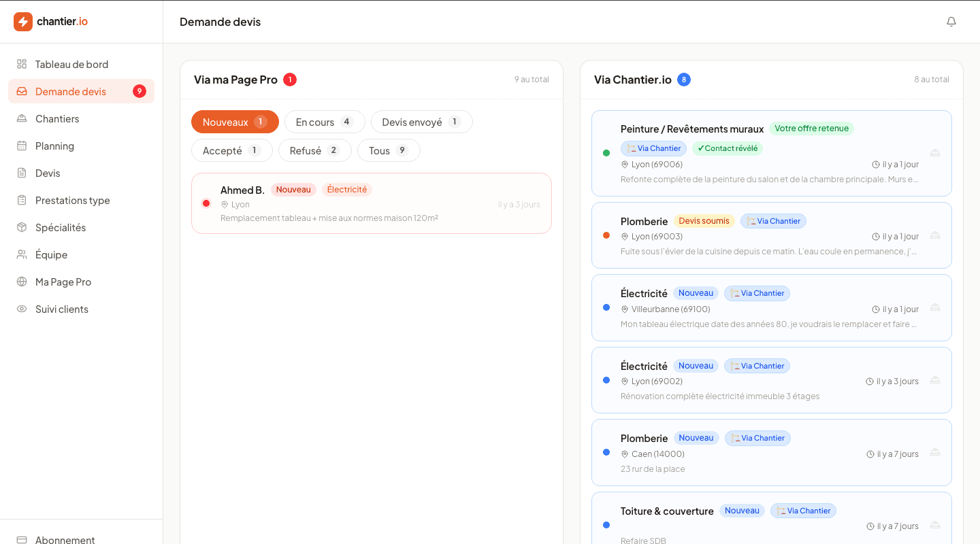Go to Devis in sidebar
The height and width of the screenshot is (544, 980).
click(x=82, y=173)
